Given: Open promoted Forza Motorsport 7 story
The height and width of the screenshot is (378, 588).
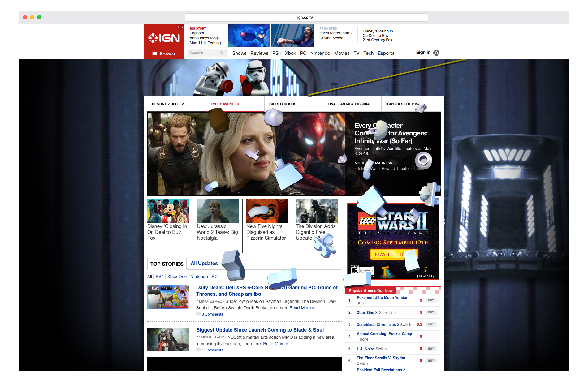Looking at the screenshot, I should (336, 36).
